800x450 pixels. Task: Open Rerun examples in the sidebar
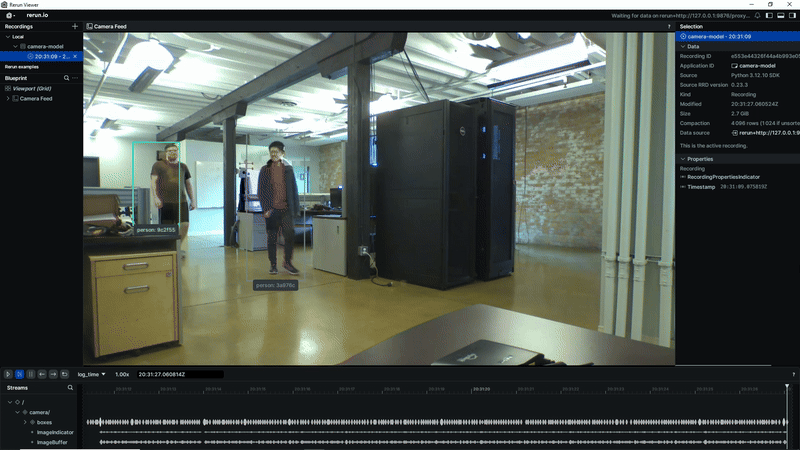click(23, 67)
